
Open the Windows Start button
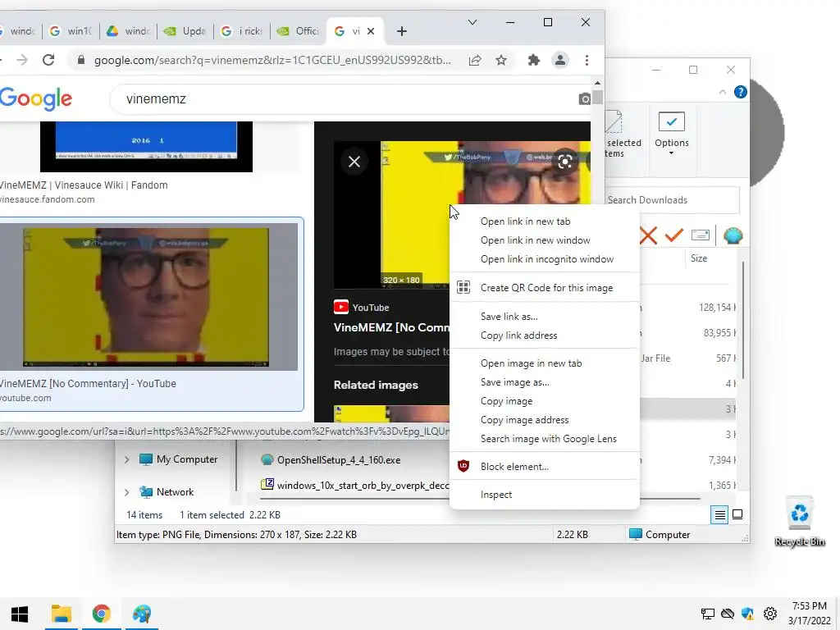pyautogui.click(x=20, y=614)
